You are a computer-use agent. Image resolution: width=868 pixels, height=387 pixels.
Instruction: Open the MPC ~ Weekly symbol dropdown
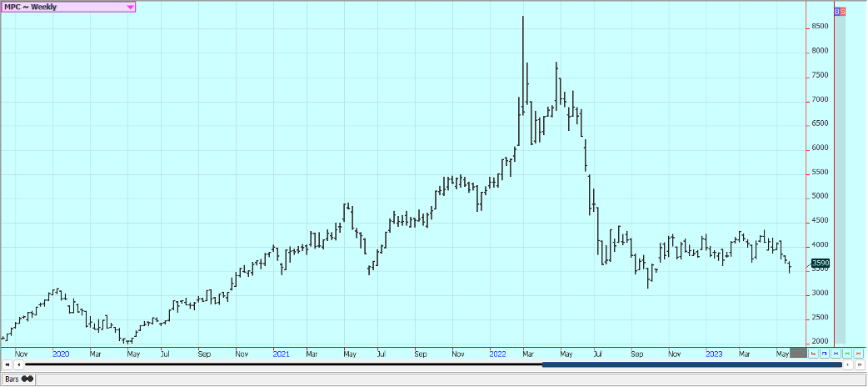pyautogui.click(x=68, y=8)
